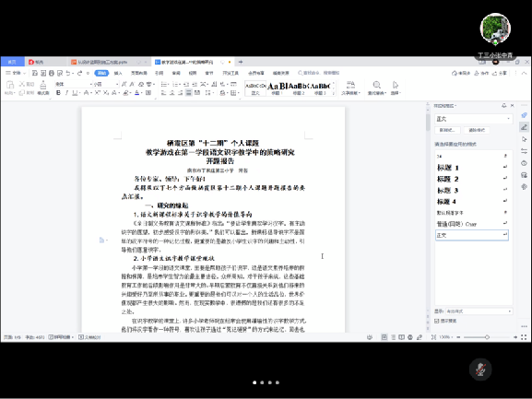Click the Clear Format button in styles pane
This screenshot has width=532, height=399.
click(477, 130)
